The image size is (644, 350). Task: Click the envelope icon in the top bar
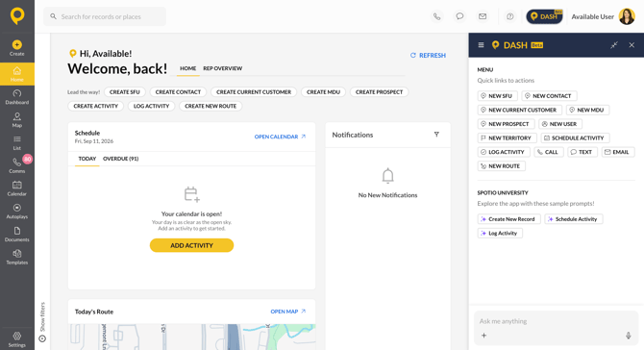(x=483, y=16)
